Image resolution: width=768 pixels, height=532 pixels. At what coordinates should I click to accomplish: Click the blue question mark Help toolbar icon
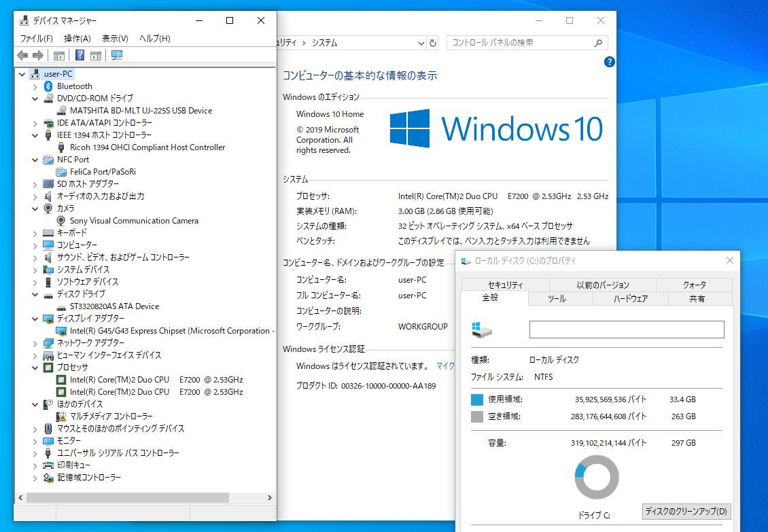[x=80, y=55]
